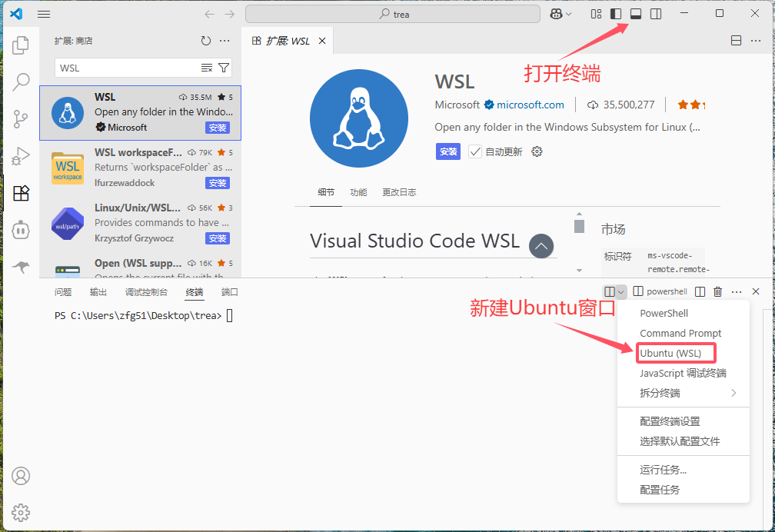Choose JavaScript 调试终端 menu item
The height and width of the screenshot is (532, 775).
[684, 374]
